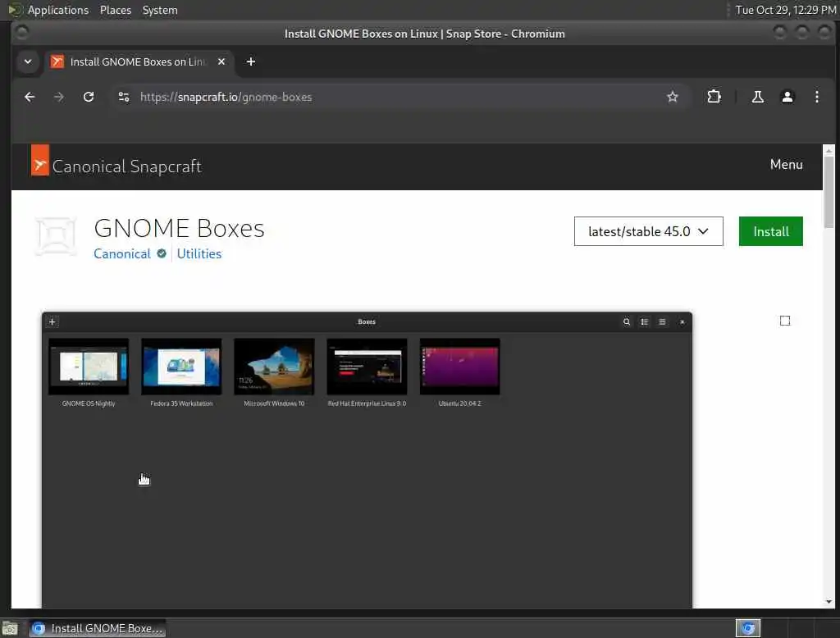Click the small square screenshot indicator on right

coord(785,321)
